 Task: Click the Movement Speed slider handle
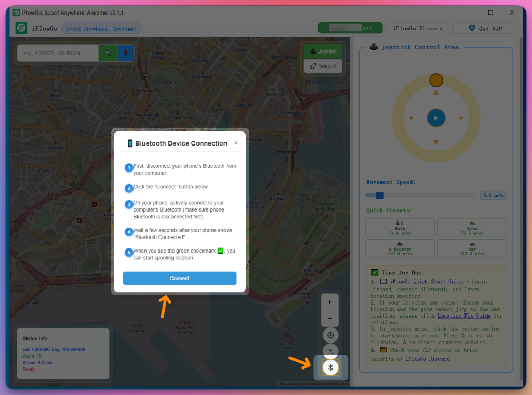pyautogui.click(x=380, y=195)
